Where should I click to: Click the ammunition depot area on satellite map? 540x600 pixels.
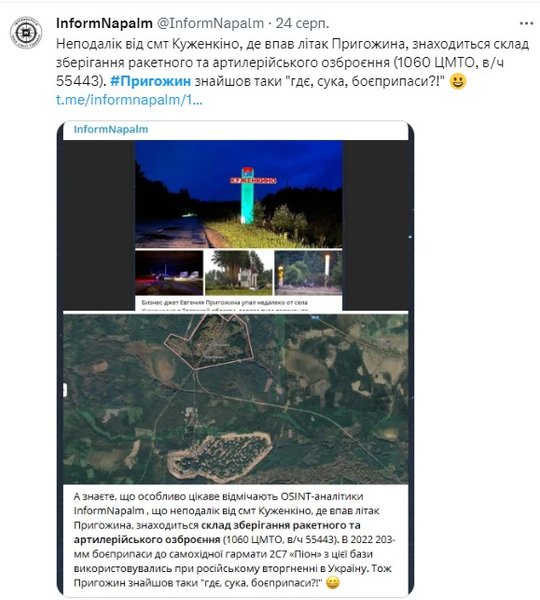click(x=220, y=457)
